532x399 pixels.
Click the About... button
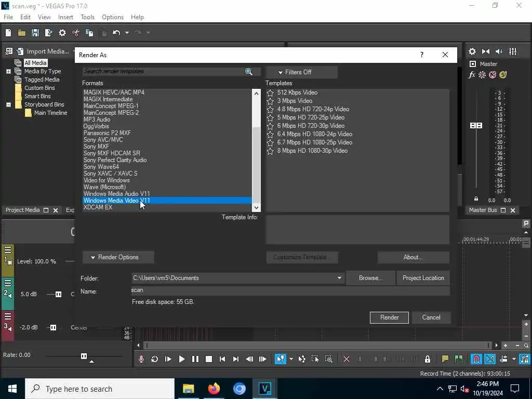[x=413, y=257]
